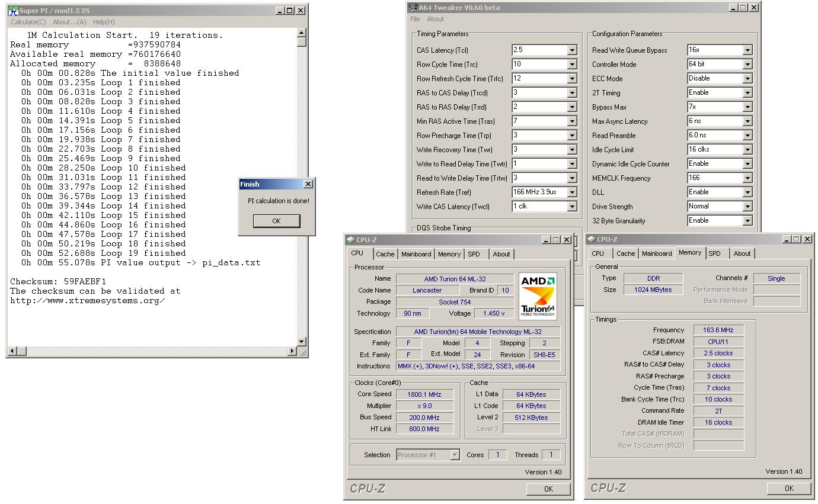
Task: Open the CAS Latency (Tcl) dropdown
Action: 572,50
